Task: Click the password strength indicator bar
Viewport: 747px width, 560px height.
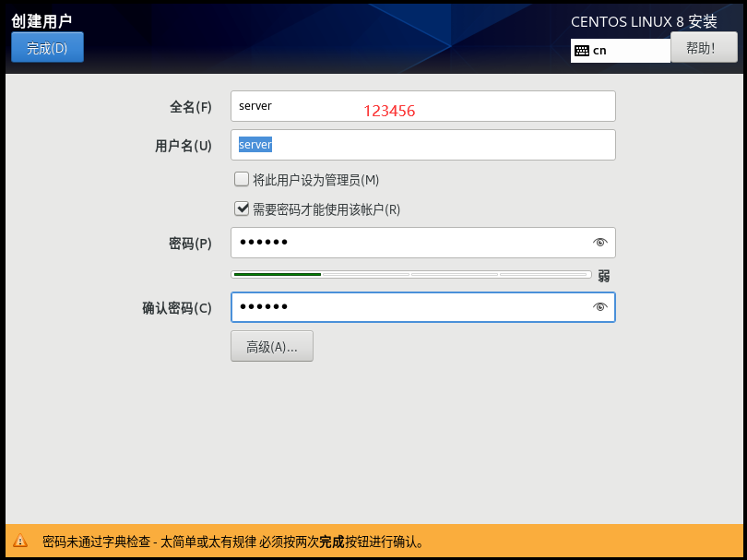Action: pos(410,274)
